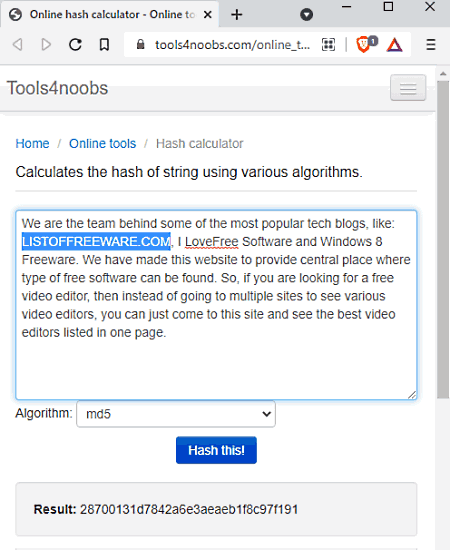Open the browser hamburger menu
Viewport: 450px width, 550px height.
tap(431, 45)
